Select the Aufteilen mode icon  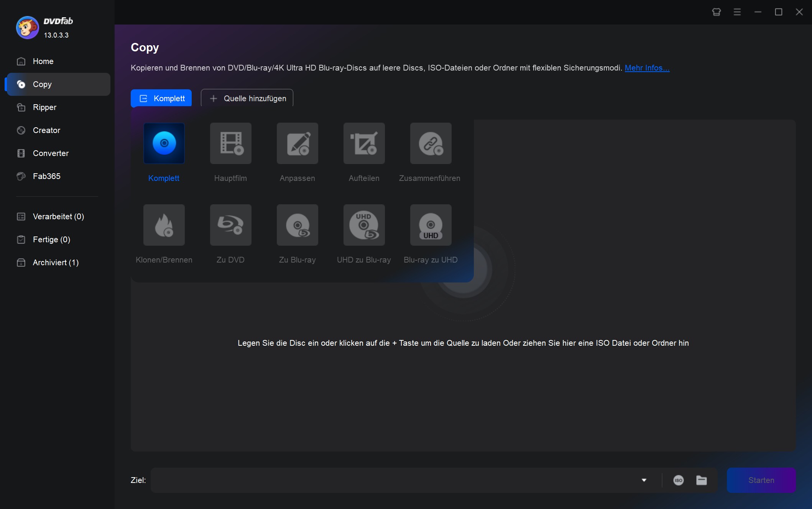[364, 143]
